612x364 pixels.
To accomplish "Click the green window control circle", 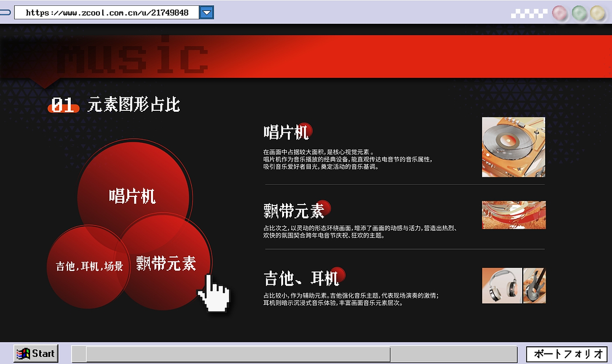I will (x=579, y=13).
